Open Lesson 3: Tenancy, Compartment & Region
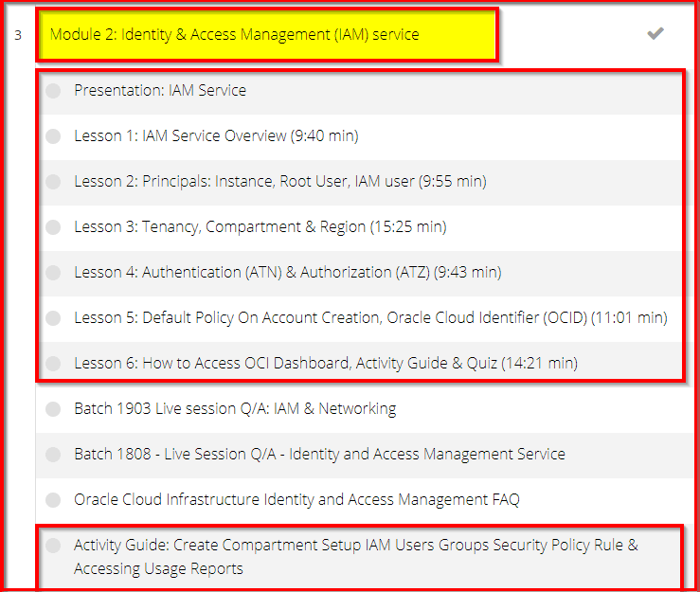 pos(260,226)
